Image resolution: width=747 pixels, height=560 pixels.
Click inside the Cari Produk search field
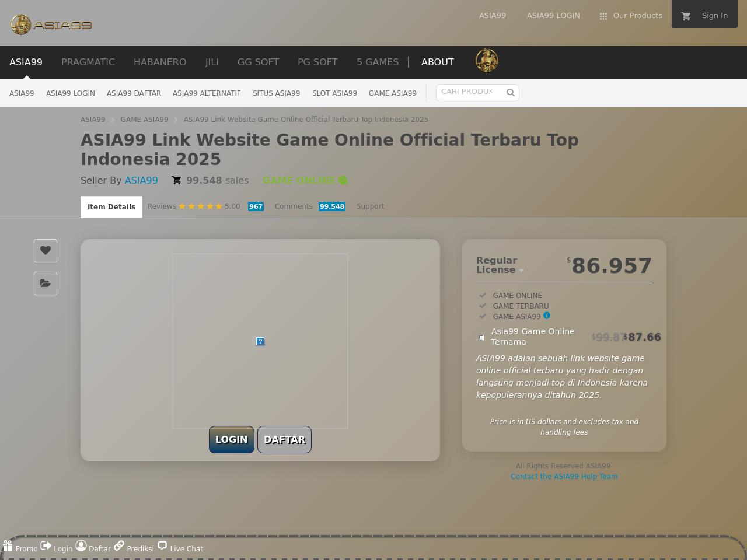pos(467,92)
